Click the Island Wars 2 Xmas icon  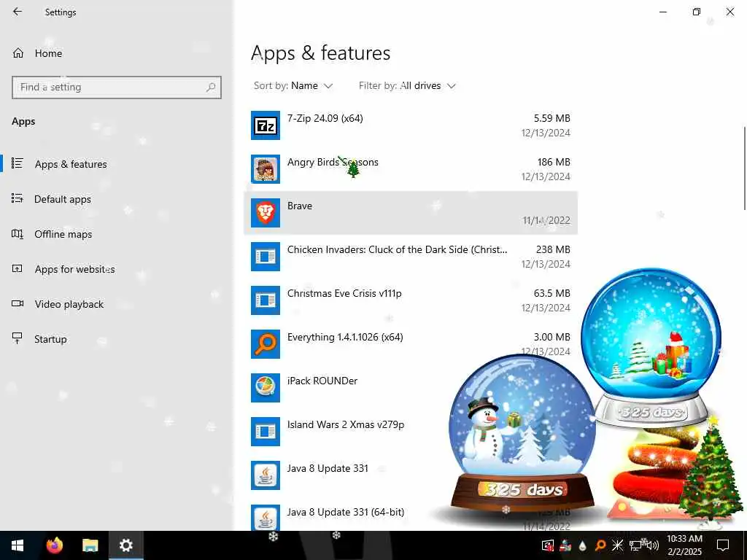266,432
